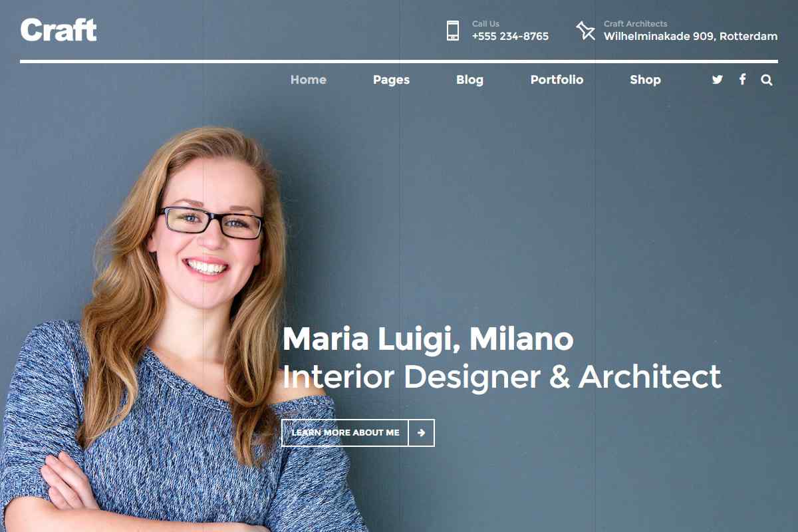Click the pushpin location icon
The height and width of the screenshot is (532, 798).
tap(585, 31)
